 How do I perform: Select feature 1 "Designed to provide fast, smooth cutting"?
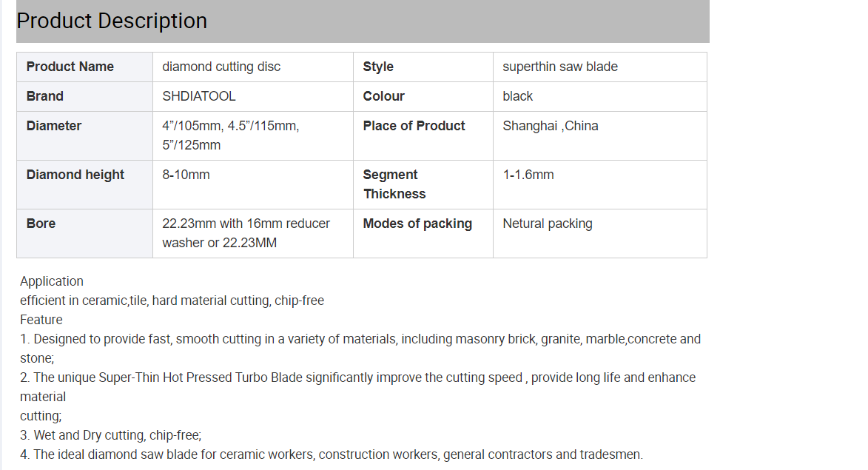click(360, 349)
